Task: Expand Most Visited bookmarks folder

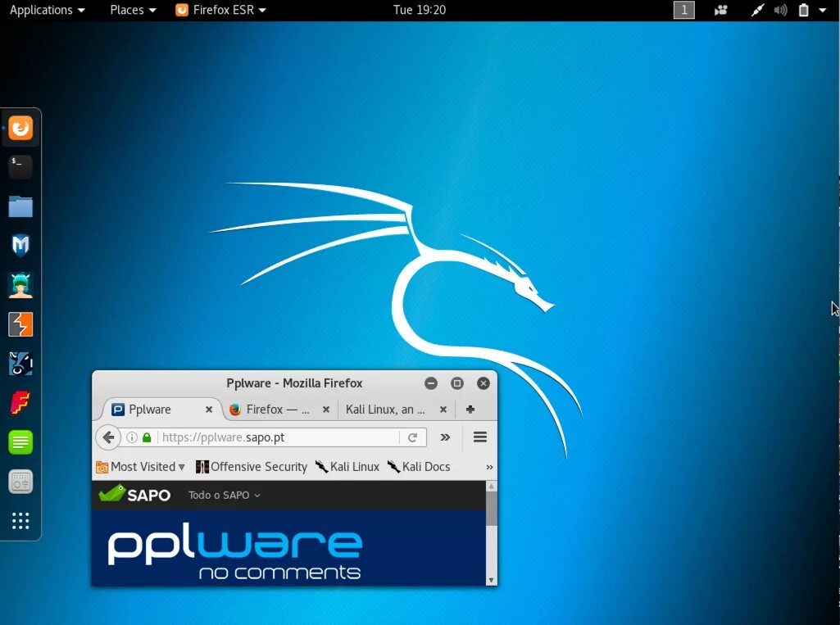Action: [140, 466]
